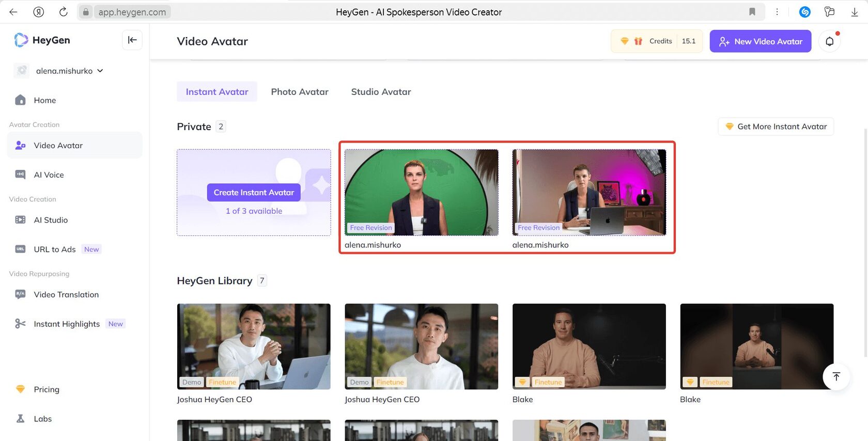Open AI Studio from the sidebar
The width and height of the screenshot is (868, 441).
74,220
